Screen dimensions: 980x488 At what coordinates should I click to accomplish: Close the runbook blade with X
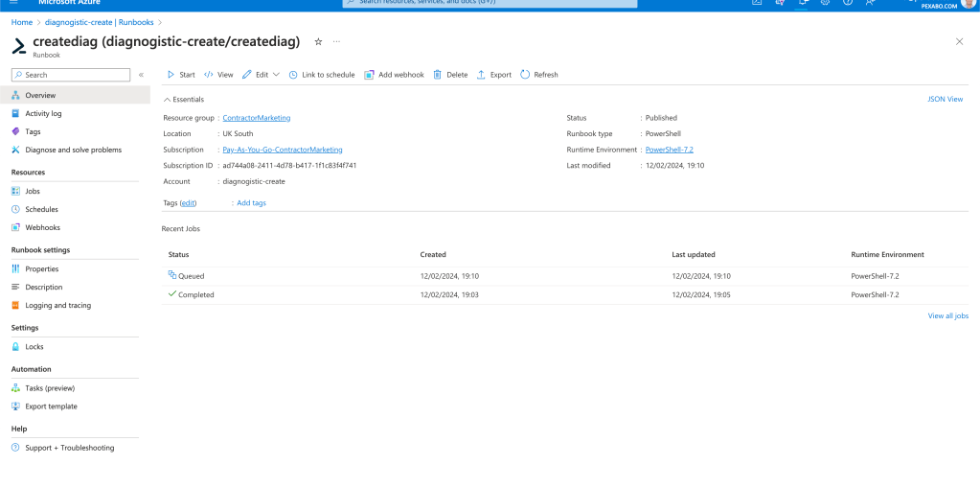pyautogui.click(x=959, y=41)
